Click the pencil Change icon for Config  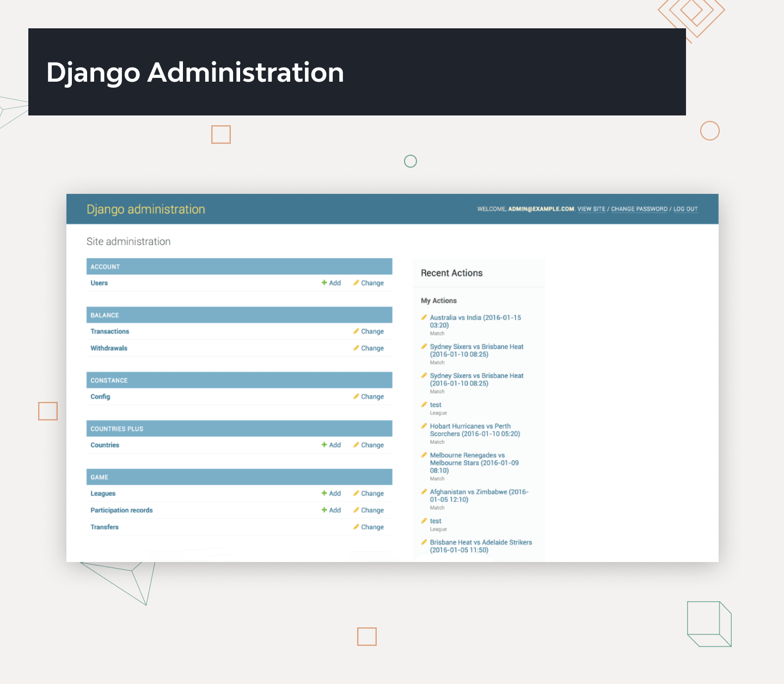pyautogui.click(x=356, y=397)
